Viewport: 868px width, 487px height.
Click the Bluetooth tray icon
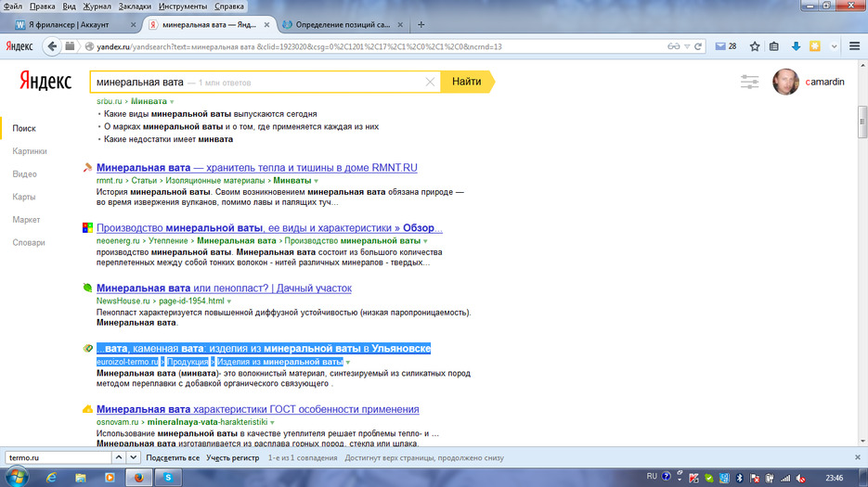pos(739,478)
